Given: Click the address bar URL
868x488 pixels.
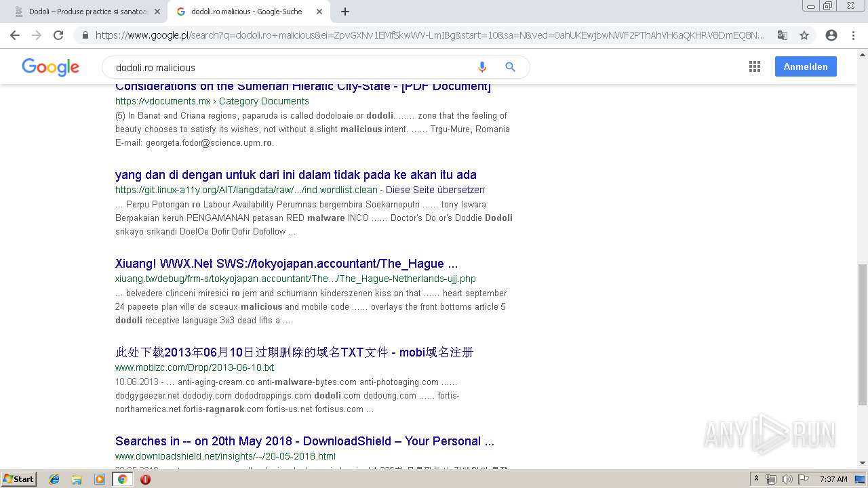Looking at the screenshot, I should pyautogui.click(x=430, y=35).
